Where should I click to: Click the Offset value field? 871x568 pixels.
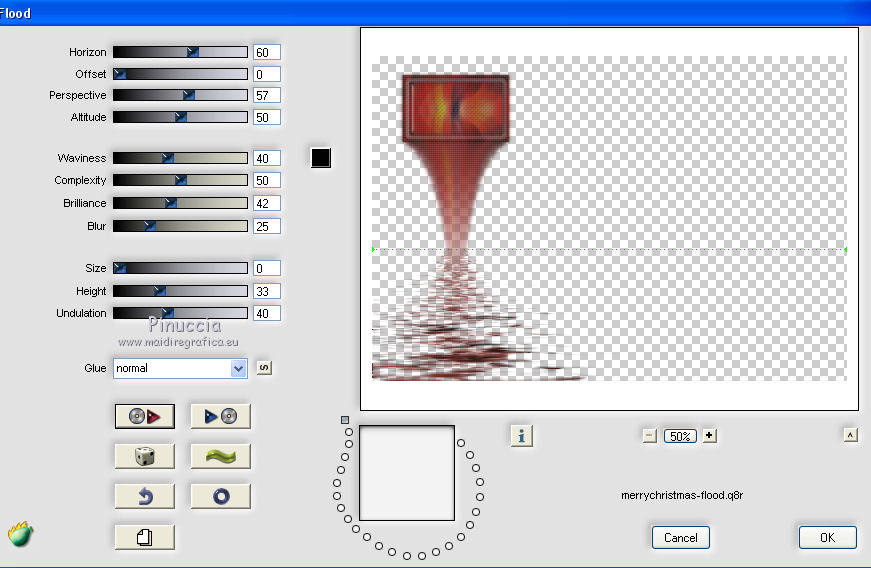point(267,74)
